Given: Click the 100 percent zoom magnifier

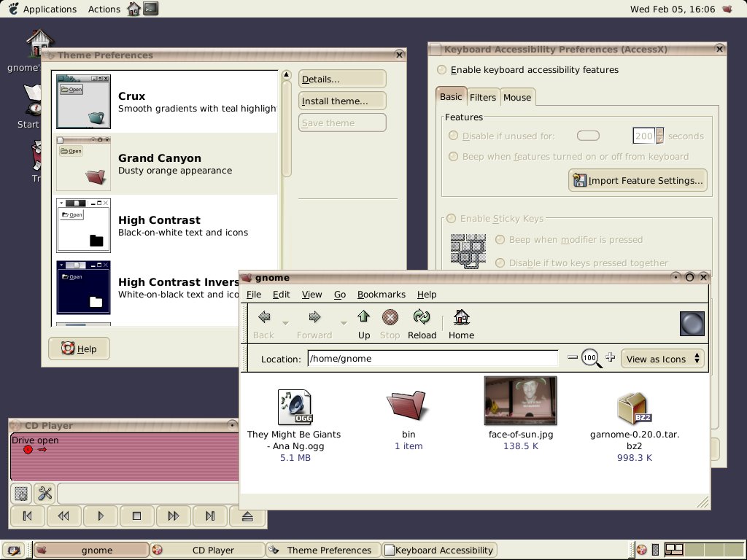Looking at the screenshot, I should click(591, 359).
